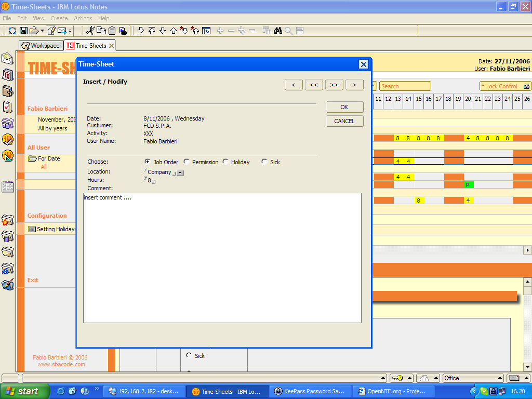Viewport: 532px width, 399px height.
Task: Click the OK button
Action: 344,107
